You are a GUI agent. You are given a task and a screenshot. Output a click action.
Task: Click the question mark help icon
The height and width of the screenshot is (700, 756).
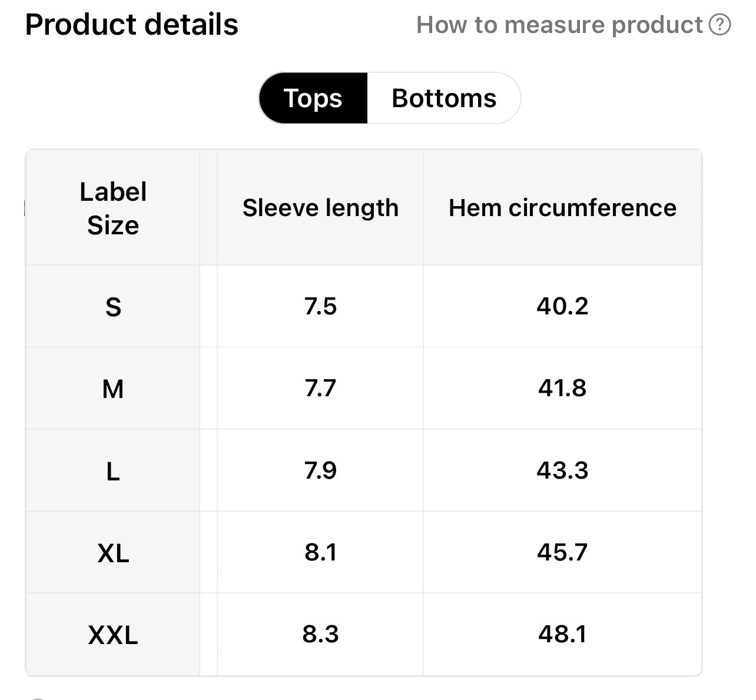[719, 25]
